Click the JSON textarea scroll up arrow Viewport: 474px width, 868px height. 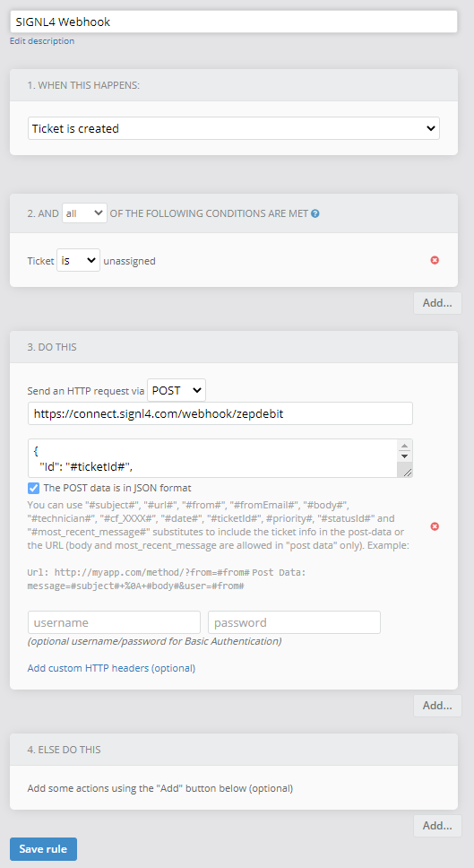405,447
